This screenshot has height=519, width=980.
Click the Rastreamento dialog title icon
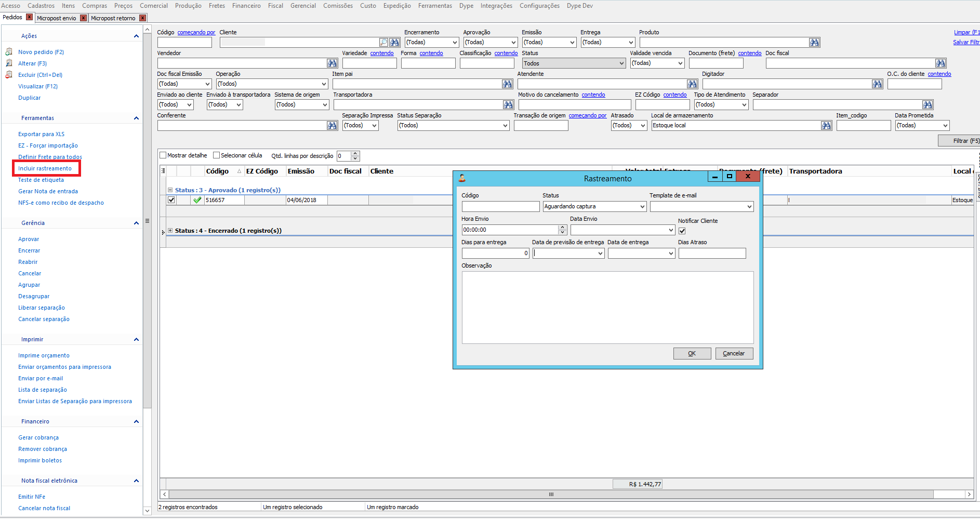coord(462,178)
